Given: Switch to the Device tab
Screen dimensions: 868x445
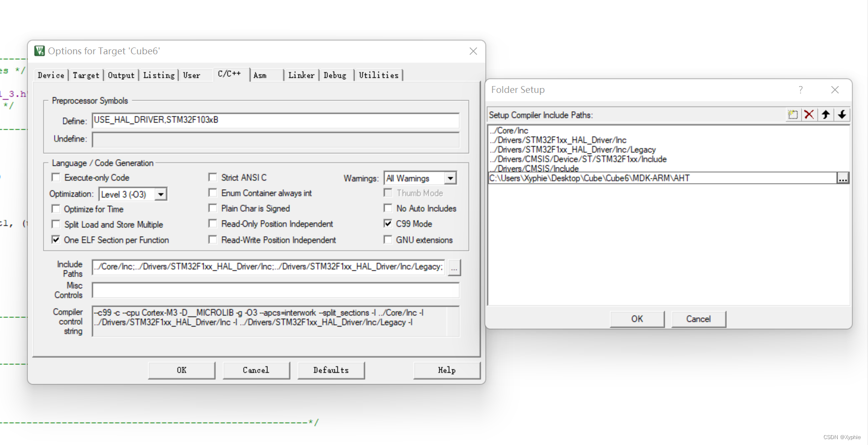Looking at the screenshot, I should 51,75.
